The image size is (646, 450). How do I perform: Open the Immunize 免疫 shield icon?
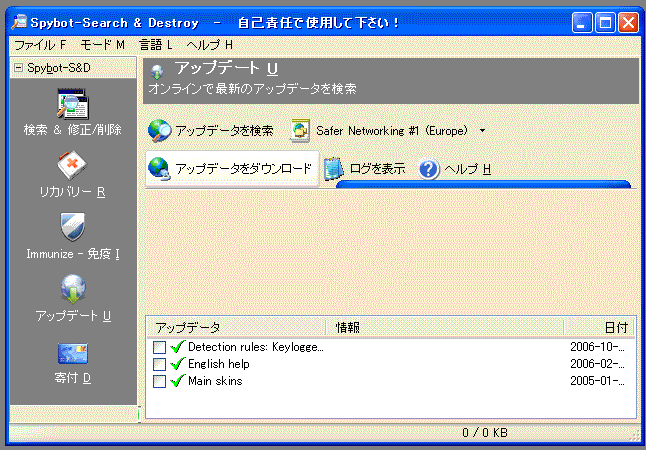[73, 227]
